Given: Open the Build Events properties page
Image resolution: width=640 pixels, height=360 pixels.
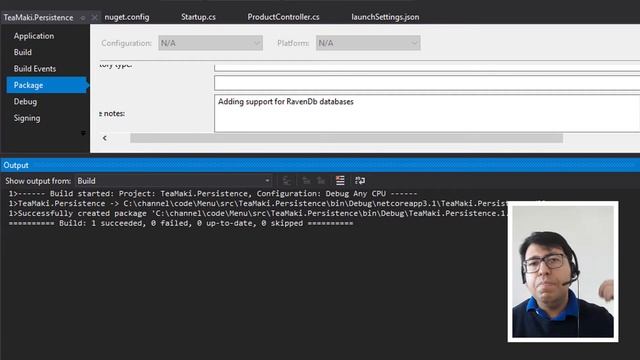Looking at the screenshot, I should (x=35, y=69).
